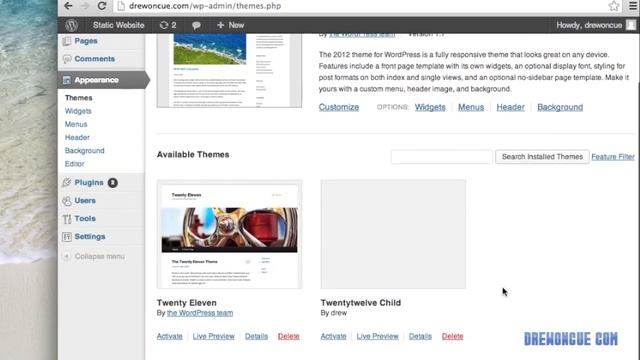
Task: Delete the Twentytwelve Child theme
Action: tap(452, 336)
